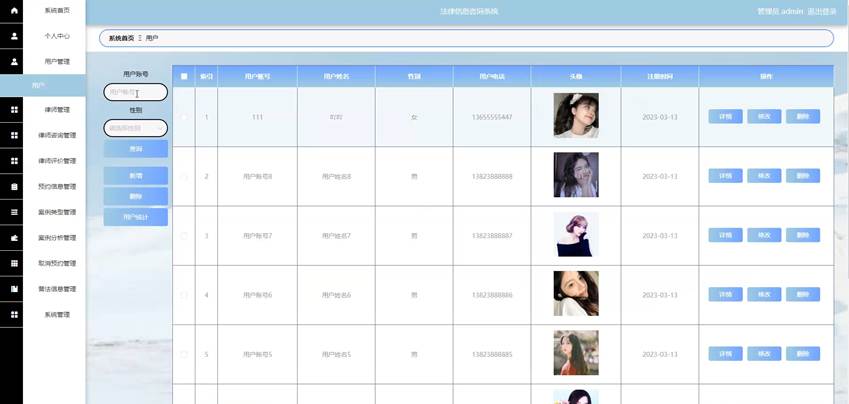Click 详情 button for row 1
The width and height of the screenshot is (849, 404).
click(726, 116)
